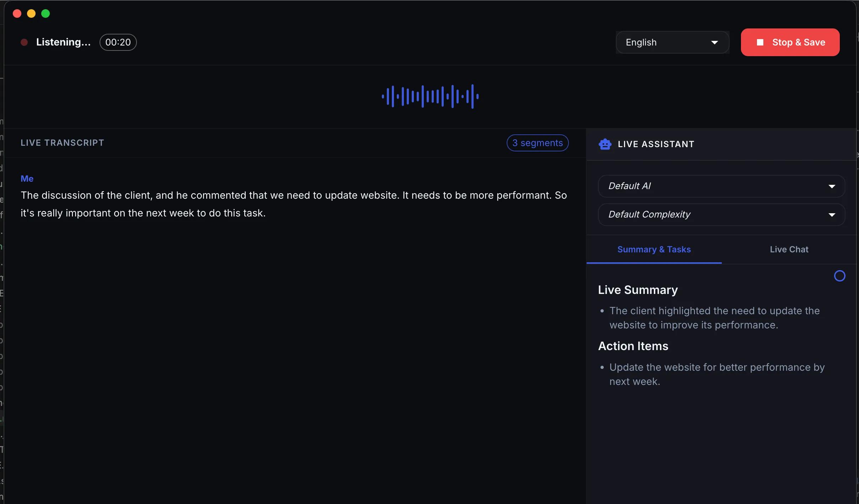Click the summary bullet about client highlighting update
This screenshot has width=859, height=504.
[x=715, y=318]
